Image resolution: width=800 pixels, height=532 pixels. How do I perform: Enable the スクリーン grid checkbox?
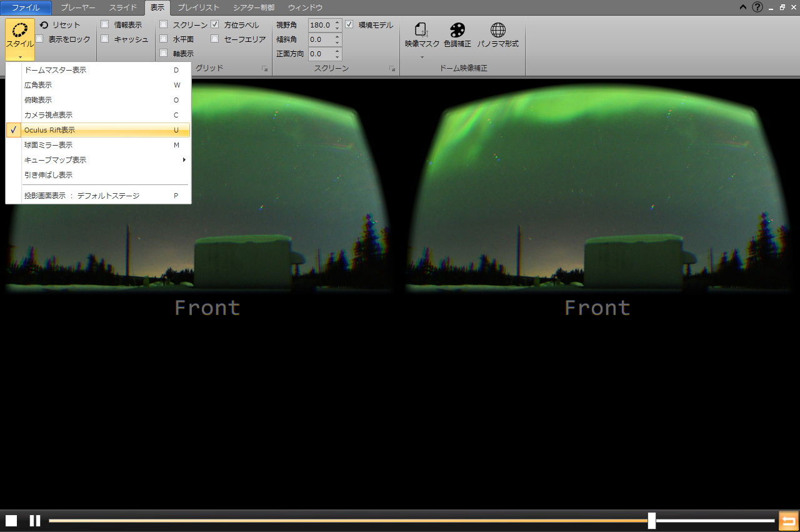click(x=164, y=24)
